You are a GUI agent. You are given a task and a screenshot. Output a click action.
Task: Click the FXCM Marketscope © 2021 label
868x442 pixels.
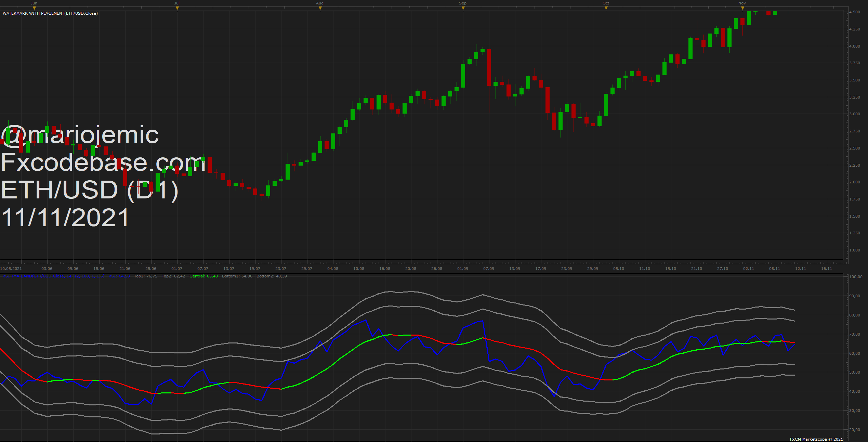click(x=816, y=439)
